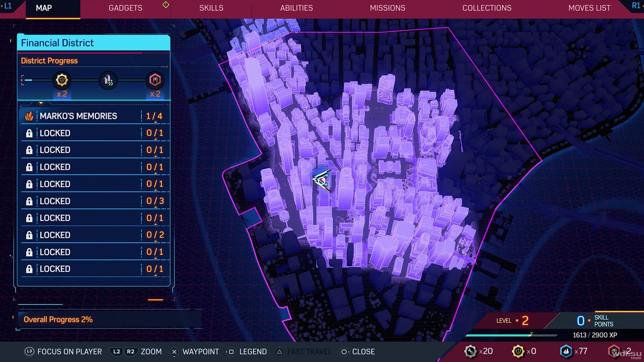Image resolution: width=644 pixels, height=362 pixels.
Task: Open the COLLECTIONS tab
Action: point(487,8)
